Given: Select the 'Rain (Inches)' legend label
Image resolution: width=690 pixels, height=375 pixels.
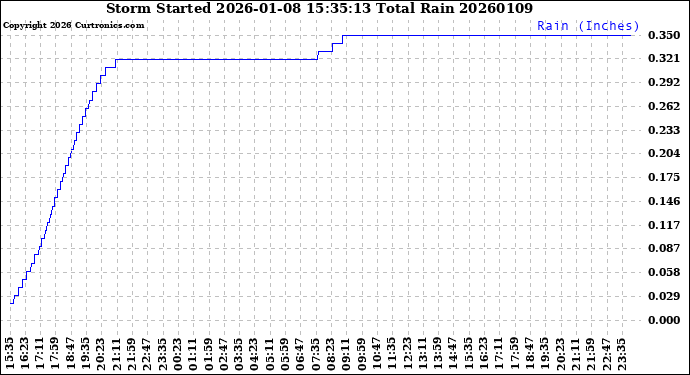Looking at the screenshot, I should (x=588, y=26).
